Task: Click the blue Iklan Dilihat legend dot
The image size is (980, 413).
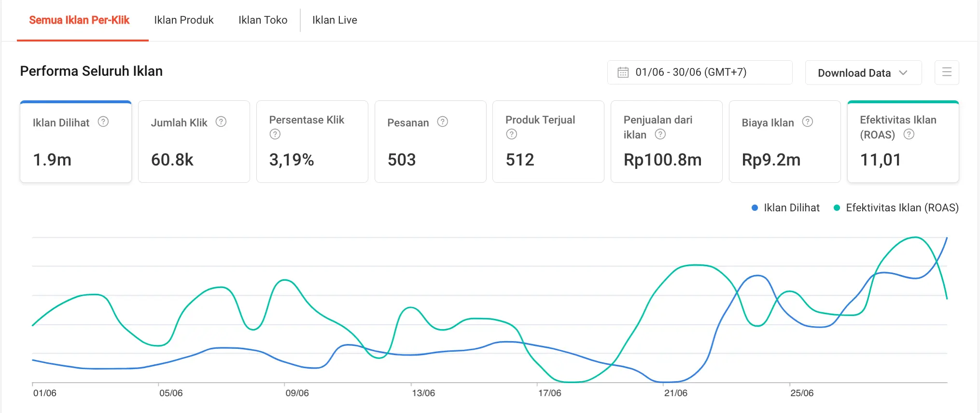Action: click(755, 208)
